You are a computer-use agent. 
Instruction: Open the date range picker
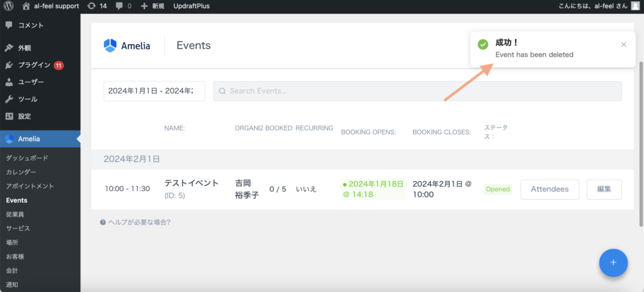coord(154,91)
